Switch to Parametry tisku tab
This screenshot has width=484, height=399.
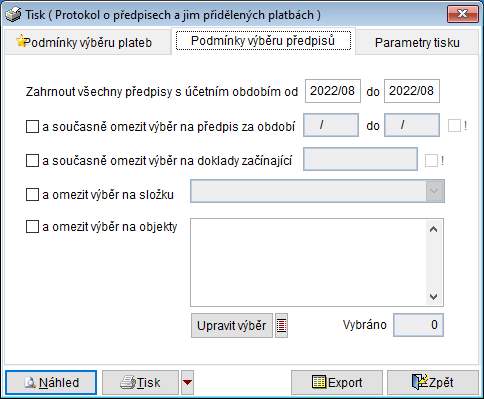tap(417, 42)
